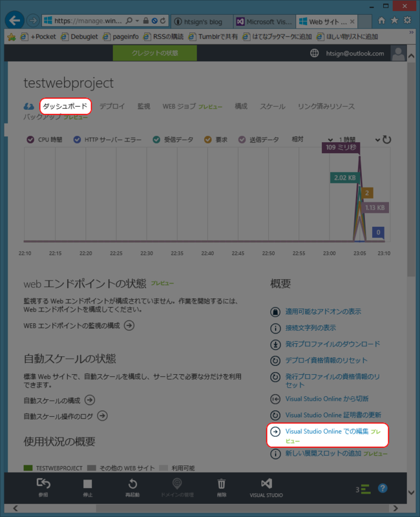Click arrow icon next to 自動スケールの構成

pos(90,400)
